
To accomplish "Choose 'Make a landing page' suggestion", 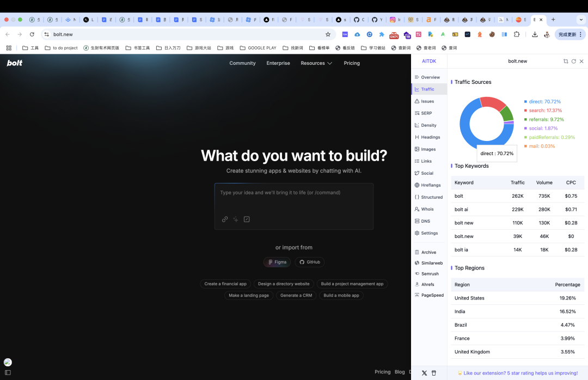I will [x=249, y=296].
